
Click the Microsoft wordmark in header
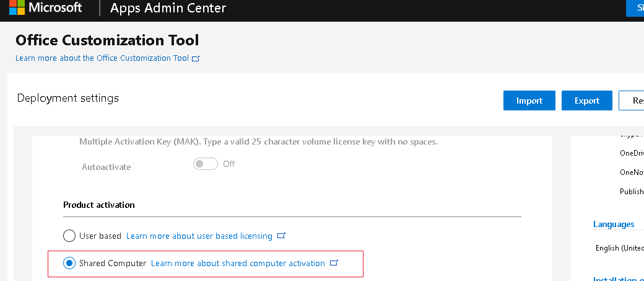coord(56,7)
